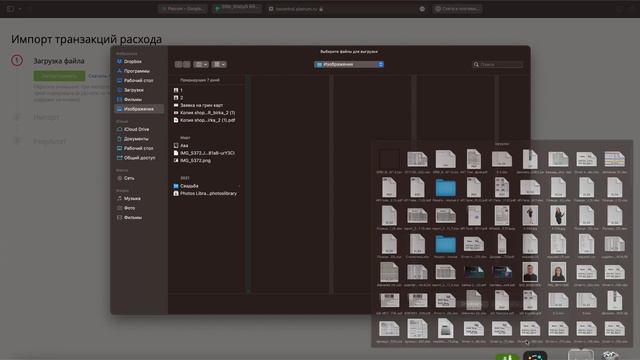Select Изображения in the sidebar
640x360 pixels.
(x=139, y=109)
